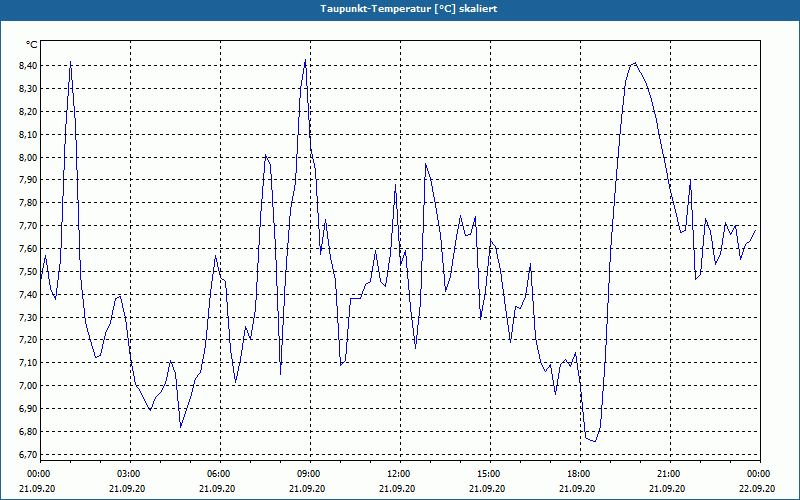The width and height of the screenshot is (800, 500).
Task: Select the 7,80 y-axis value
Action: click(x=28, y=203)
